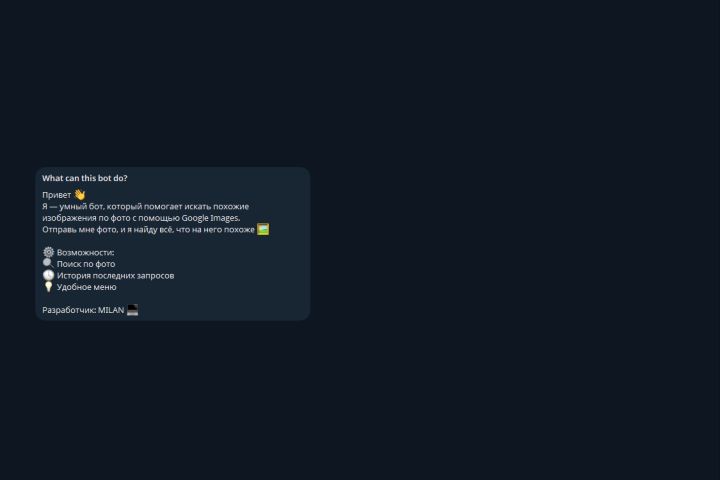The height and width of the screenshot is (480, 720).
Task: Click the framed picture emoji
Action: [x=263, y=229]
